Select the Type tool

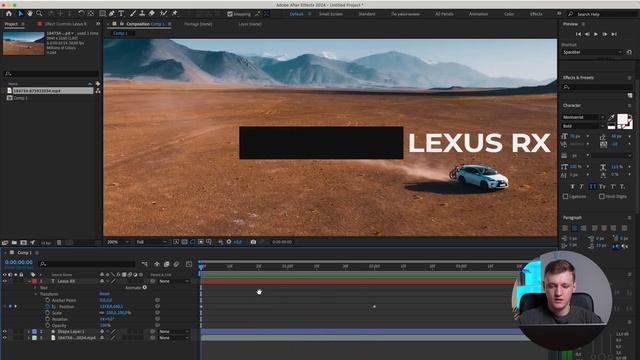coord(121,13)
